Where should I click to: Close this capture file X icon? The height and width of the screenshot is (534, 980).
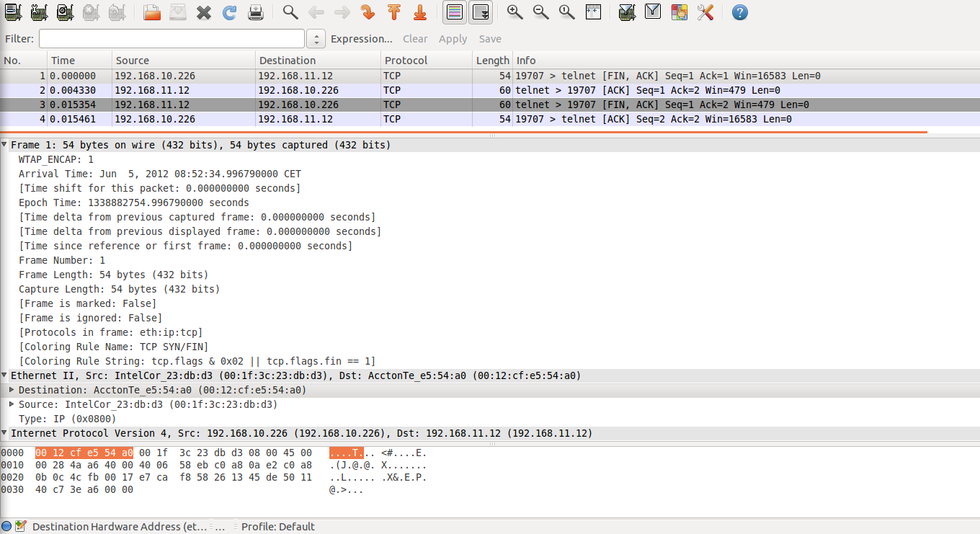point(204,12)
